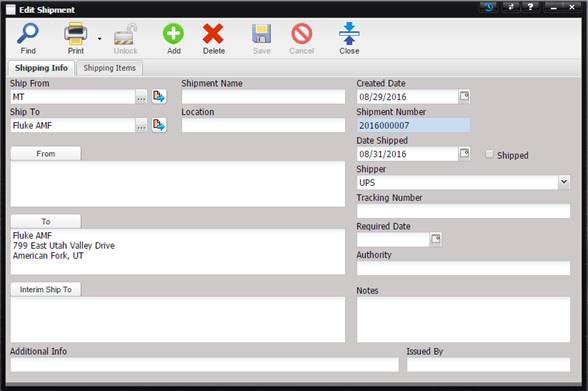588x391 pixels.
Task: Open the Date Shipped calendar picker
Action: point(464,153)
